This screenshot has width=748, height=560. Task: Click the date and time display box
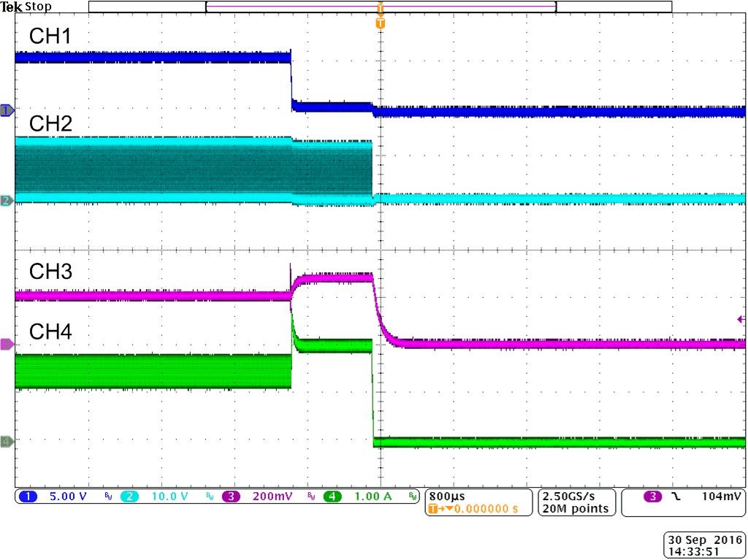pos(703,545)
